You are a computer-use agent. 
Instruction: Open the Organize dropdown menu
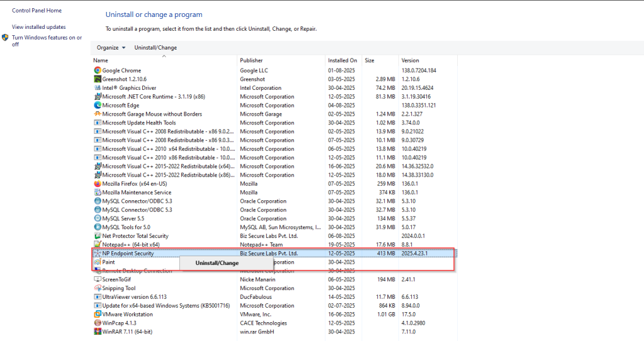coord(111,48)
